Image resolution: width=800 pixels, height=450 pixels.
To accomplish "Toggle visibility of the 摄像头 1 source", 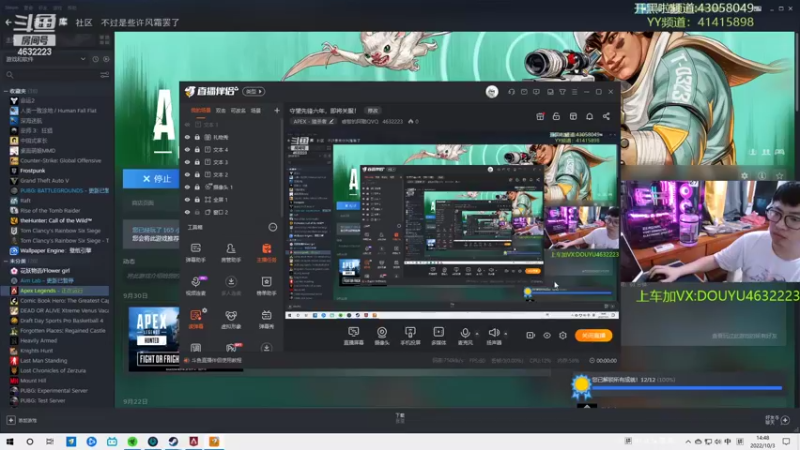I will pos(187,187).
